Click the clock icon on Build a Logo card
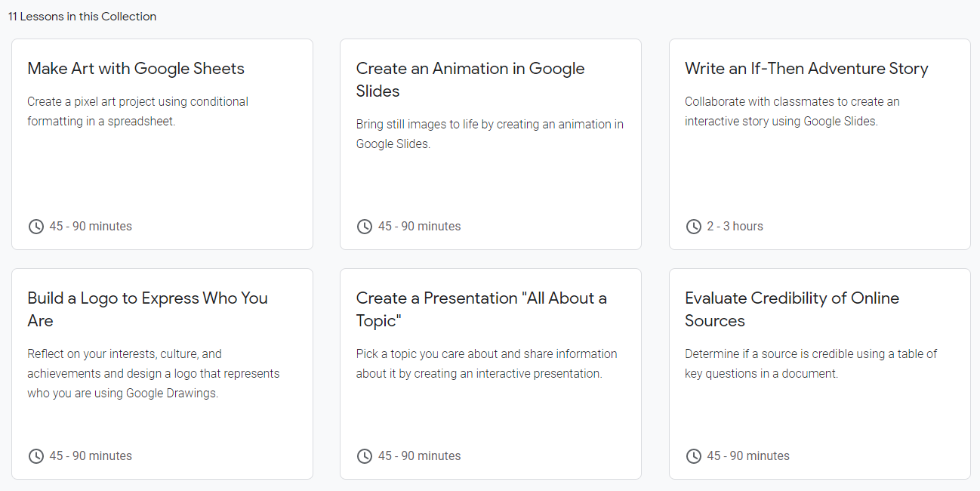Image resolution: width=980 pixels, height=491 pixels. (35, 456)
